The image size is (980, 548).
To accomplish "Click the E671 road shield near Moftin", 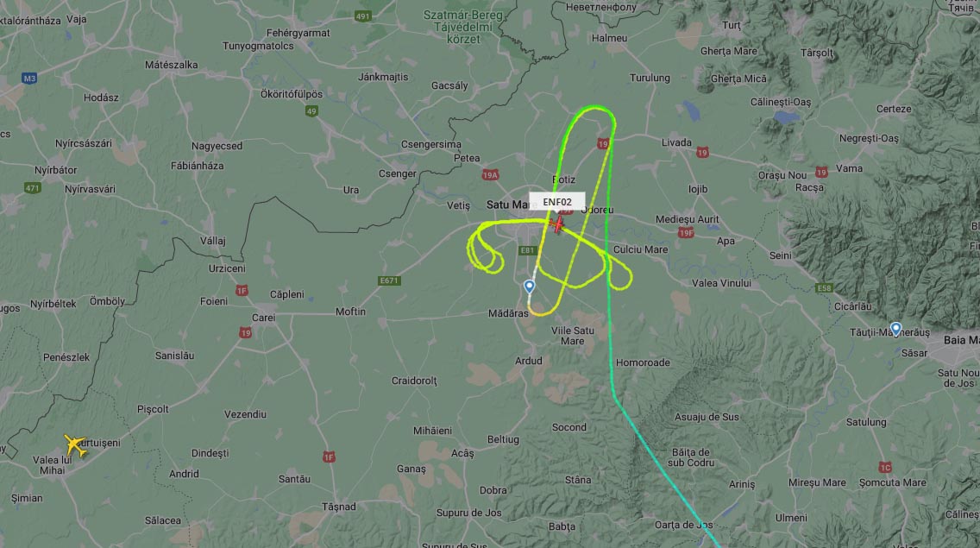I will tap(389, 280).
